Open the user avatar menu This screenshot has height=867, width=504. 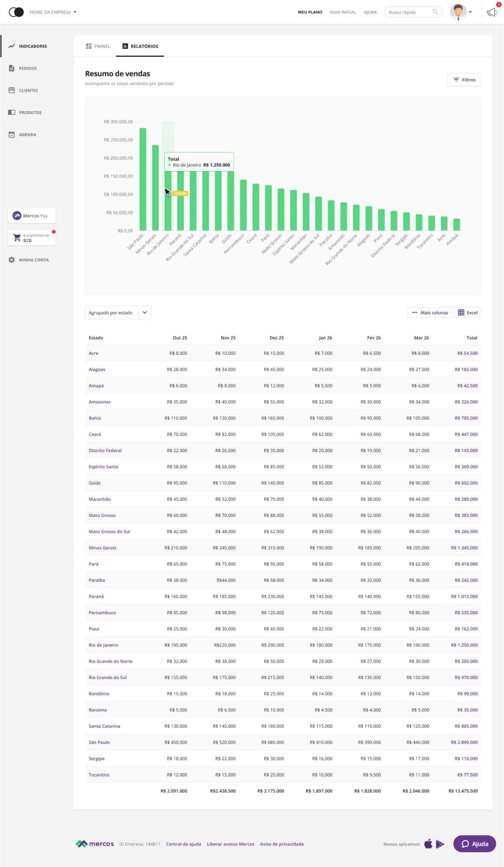click(461, 12)
